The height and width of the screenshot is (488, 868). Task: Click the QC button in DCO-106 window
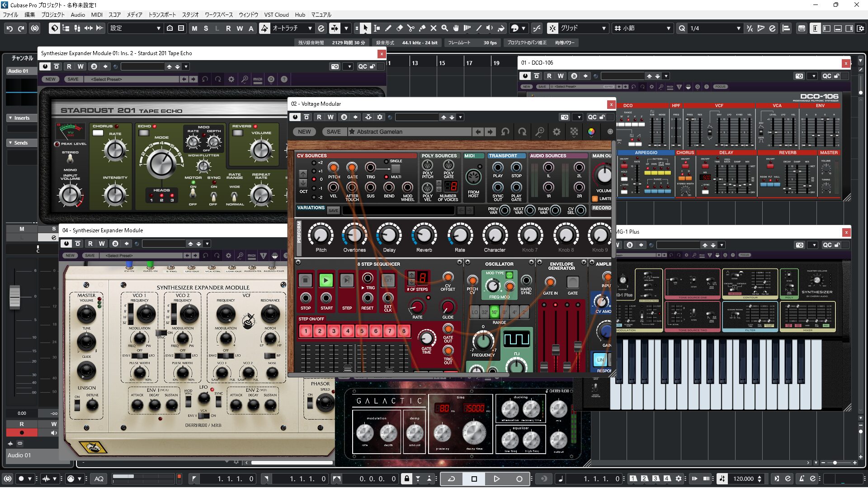(827, 76)
